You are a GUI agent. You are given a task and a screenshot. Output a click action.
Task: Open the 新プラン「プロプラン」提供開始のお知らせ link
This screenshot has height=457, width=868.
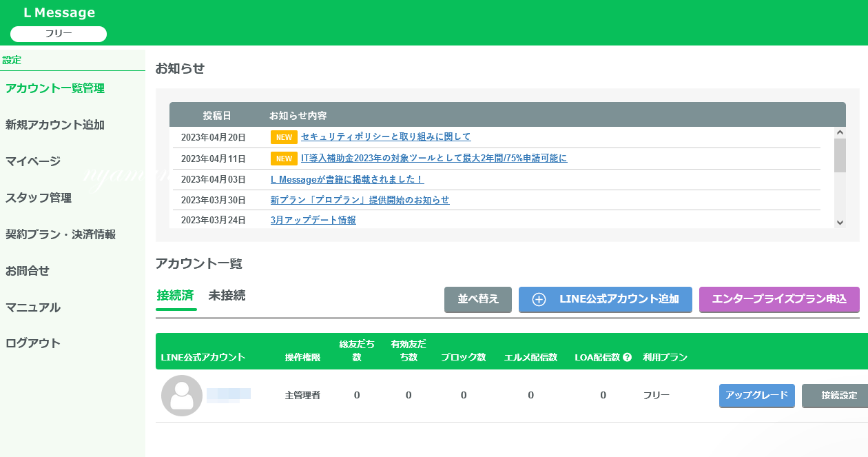(x=360, y=200)
